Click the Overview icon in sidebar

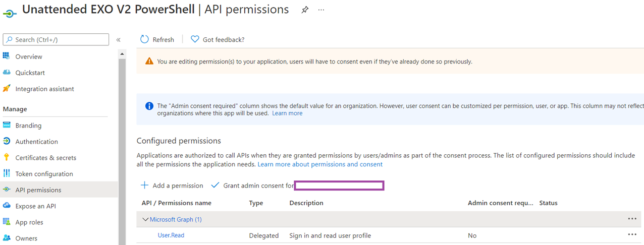tap(7, 56)
